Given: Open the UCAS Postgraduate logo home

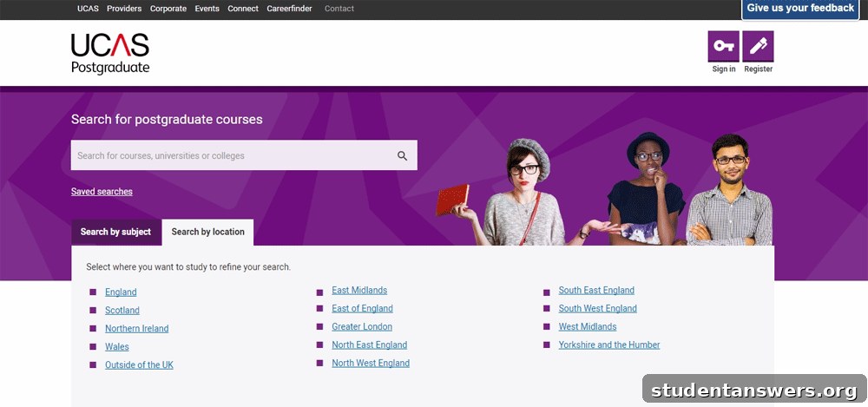Looking at the screenshot, I should click(110, 54).
